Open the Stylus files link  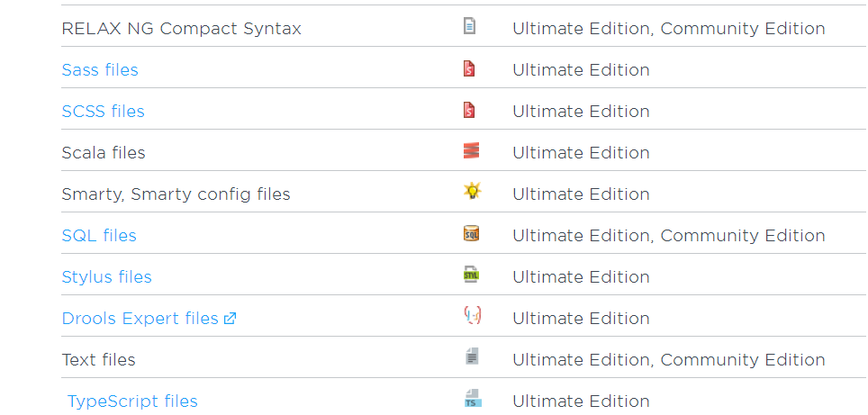(x=106, y=277)
